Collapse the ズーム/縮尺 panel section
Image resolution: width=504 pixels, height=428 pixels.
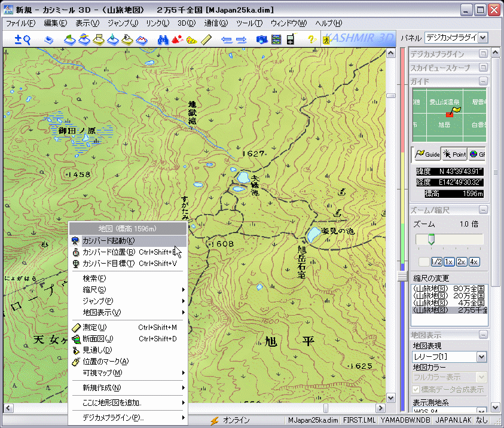click(483, 210)
